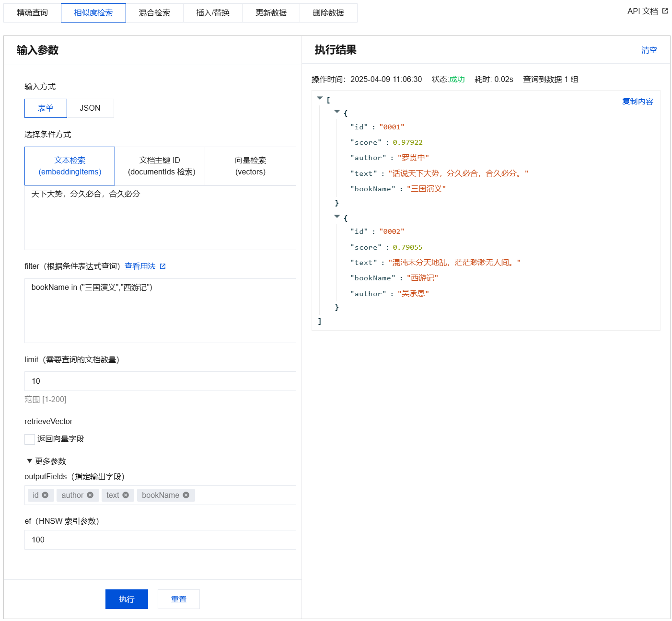Screen dimensions: 672x621
Task: Enable the 返回向量字段 checkbox
Action: pos(30,439)
